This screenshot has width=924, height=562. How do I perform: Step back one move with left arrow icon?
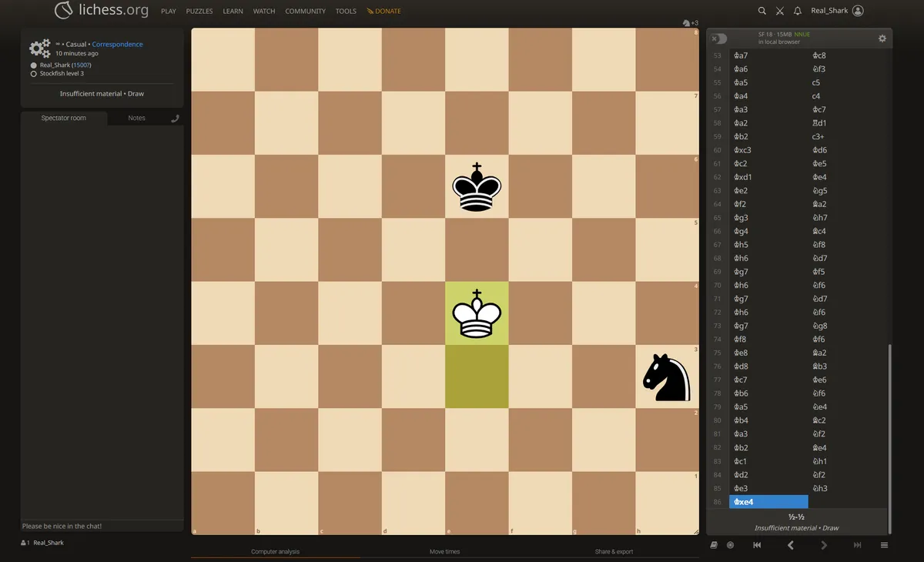pyautogui.click(x=790, y=544)
